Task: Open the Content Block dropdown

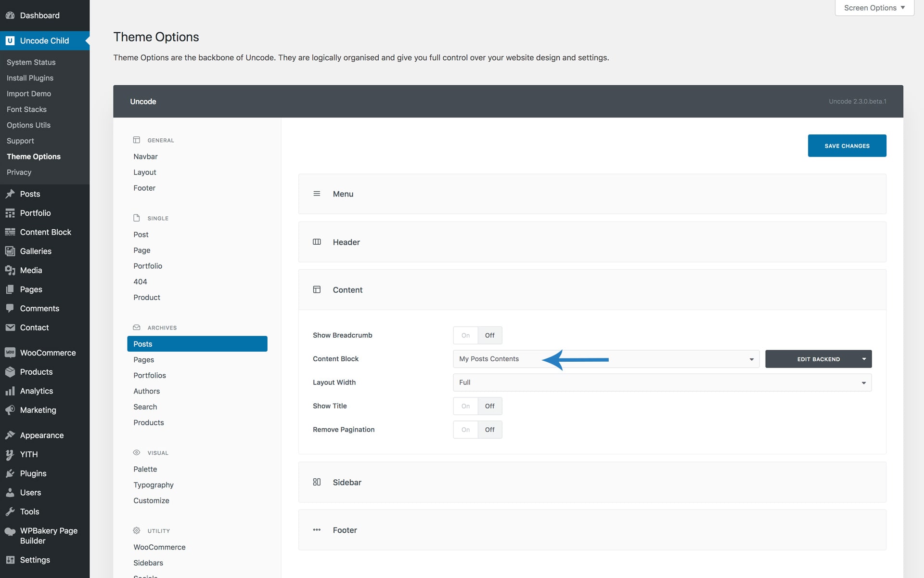Action: (605, 359)
